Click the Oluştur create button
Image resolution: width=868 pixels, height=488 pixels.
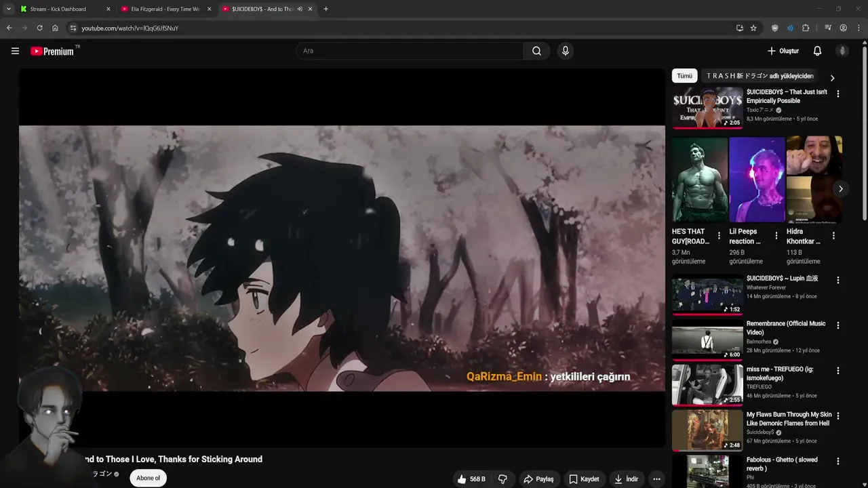783,51
